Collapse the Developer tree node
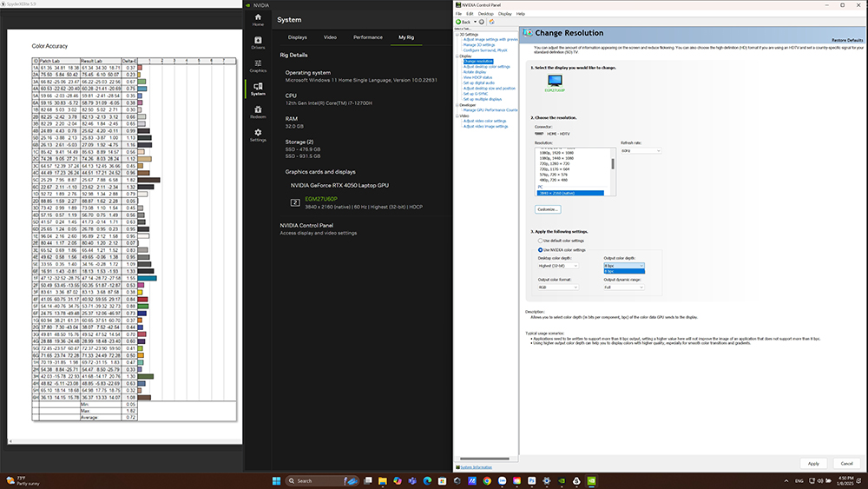 457,105
